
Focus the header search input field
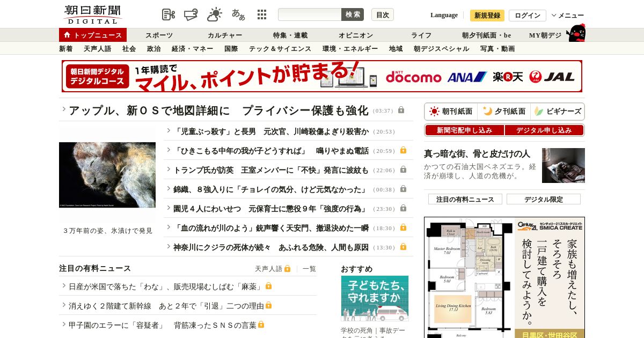(310, 14)
